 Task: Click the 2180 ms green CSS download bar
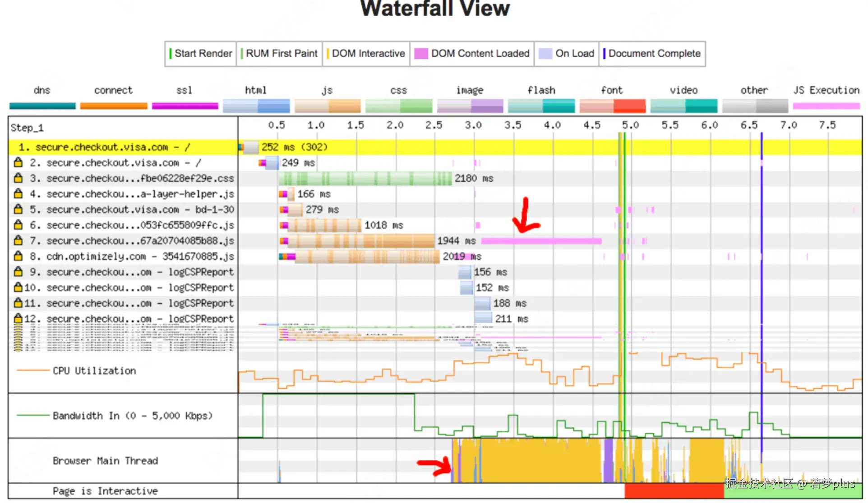pyautogui.click(x=365, y=178)
